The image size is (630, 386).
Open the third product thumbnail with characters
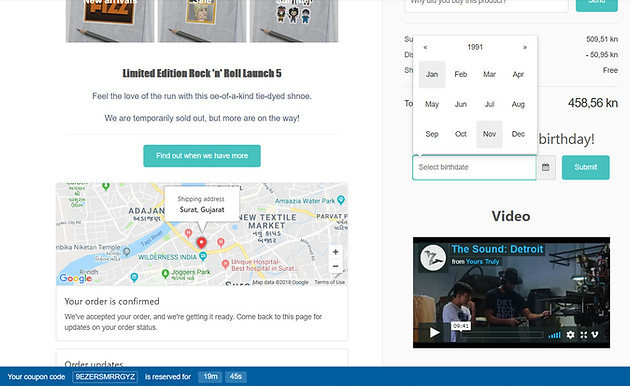coord(294,21)
